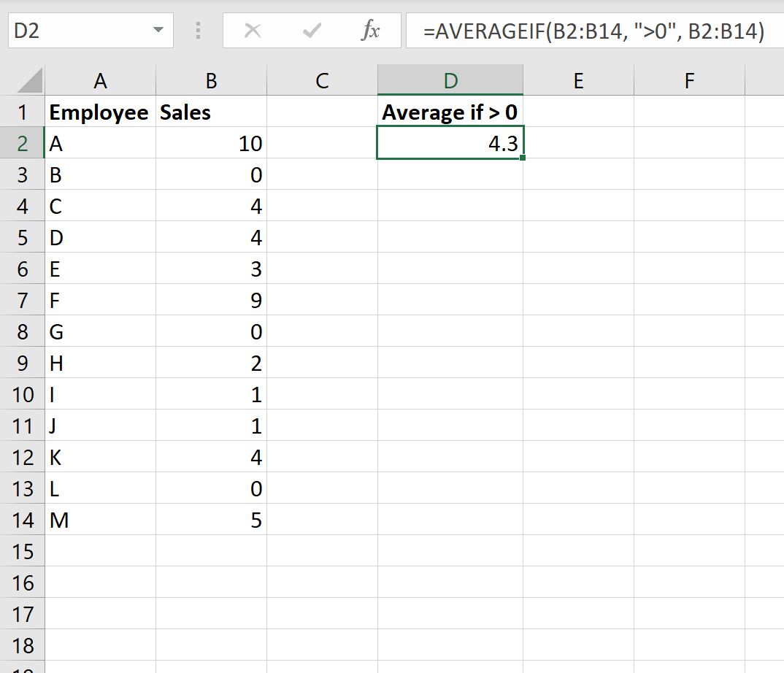Select column D header
The image size is (784, 673).
click(x=450, y=80)
